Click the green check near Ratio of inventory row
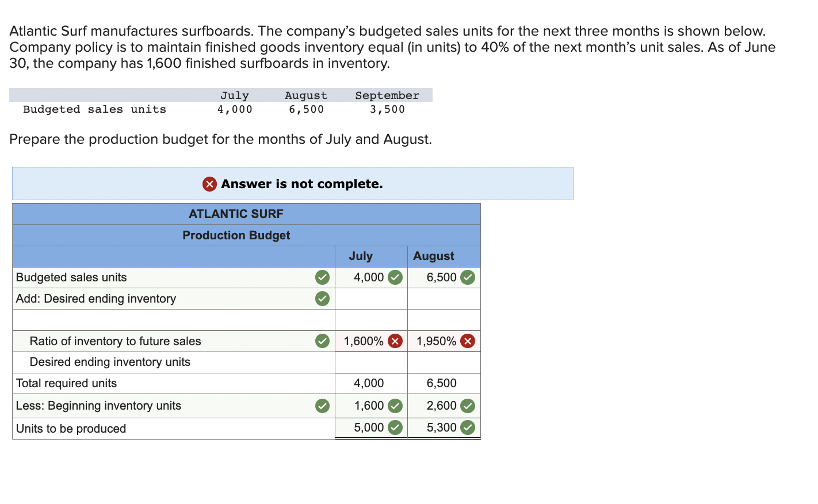 click(322, 341)
